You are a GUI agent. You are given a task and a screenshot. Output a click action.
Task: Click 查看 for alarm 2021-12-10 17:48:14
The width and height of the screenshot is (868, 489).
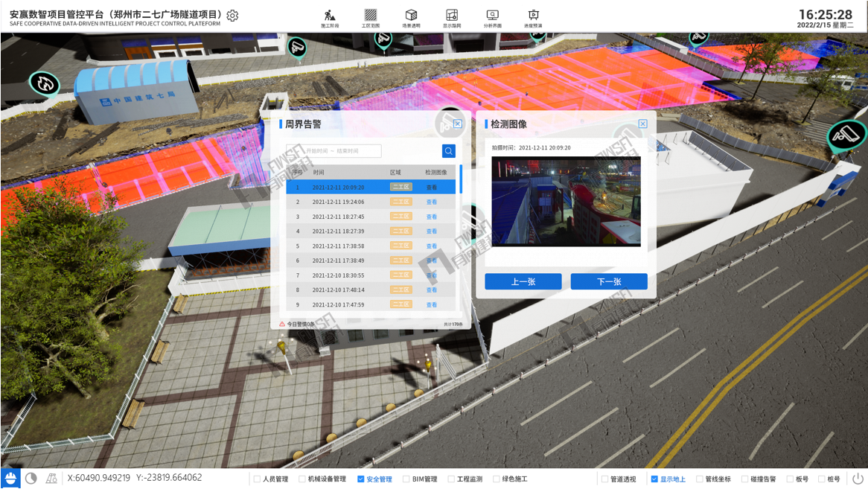(x=432, y=290)
